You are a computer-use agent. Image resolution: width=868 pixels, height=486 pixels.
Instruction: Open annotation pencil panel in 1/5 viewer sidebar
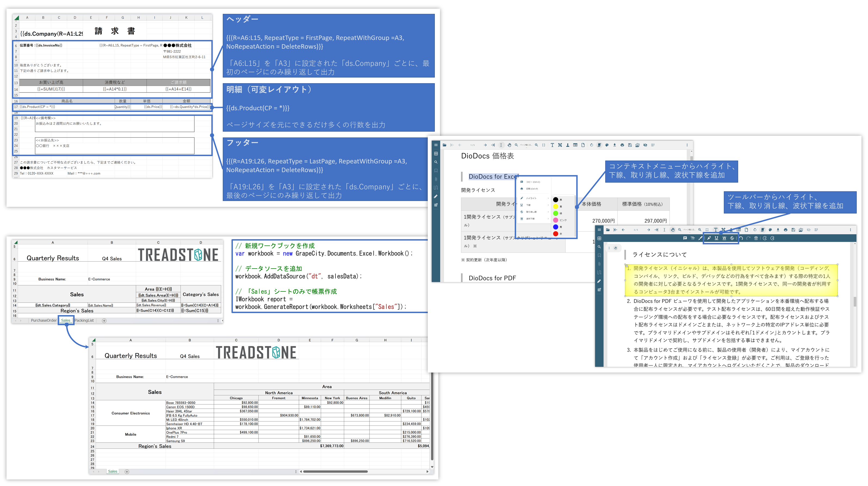coord(436,196)
